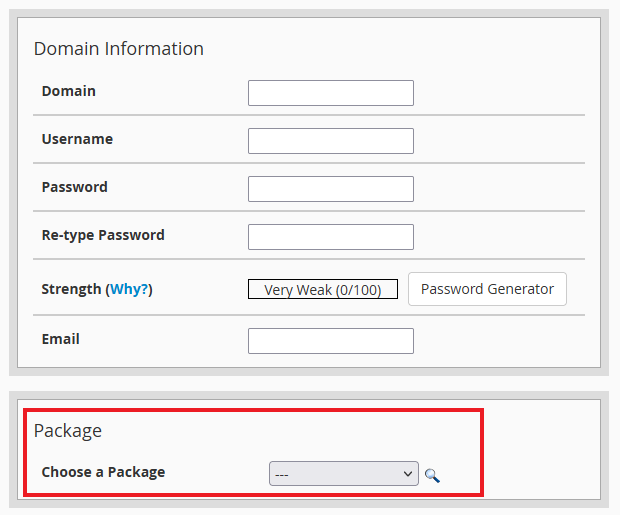Focus the Username text field

click(x=330, y=141)
